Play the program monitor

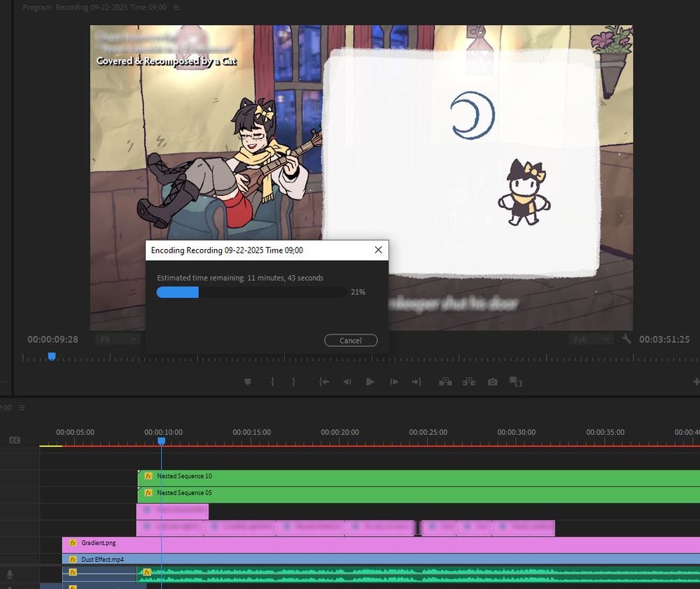click(370, 382)
